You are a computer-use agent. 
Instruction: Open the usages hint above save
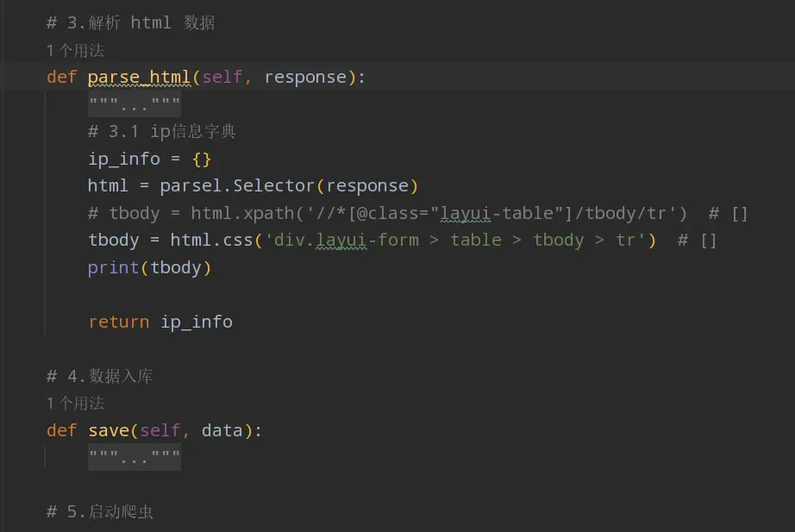point(75,403)
